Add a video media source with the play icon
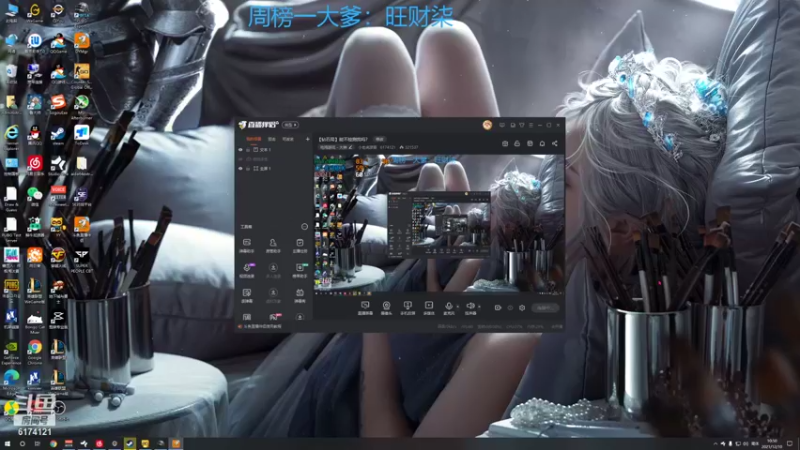Image resolution: width=800 pixels, height=450 pixels. pos(429,308)
